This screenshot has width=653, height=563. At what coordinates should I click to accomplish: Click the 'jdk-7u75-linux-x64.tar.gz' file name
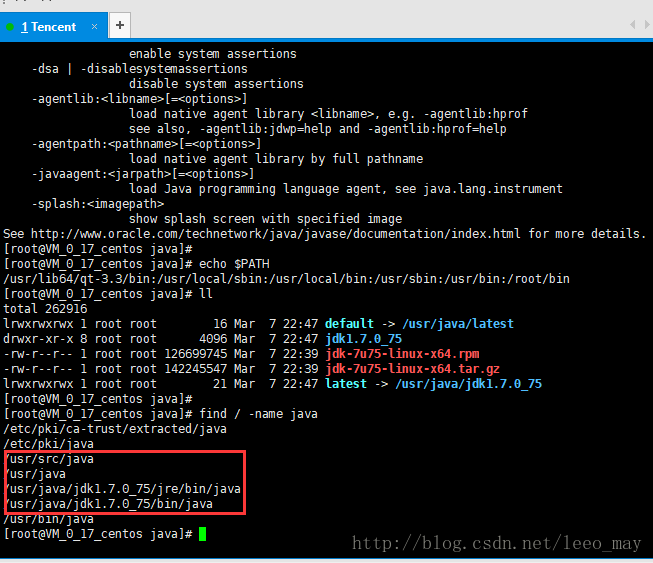413,369
